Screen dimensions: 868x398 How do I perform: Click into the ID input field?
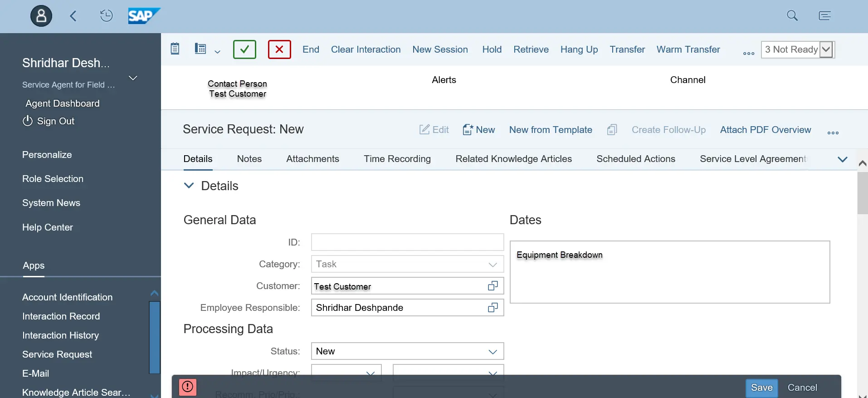tap(407, 242)
